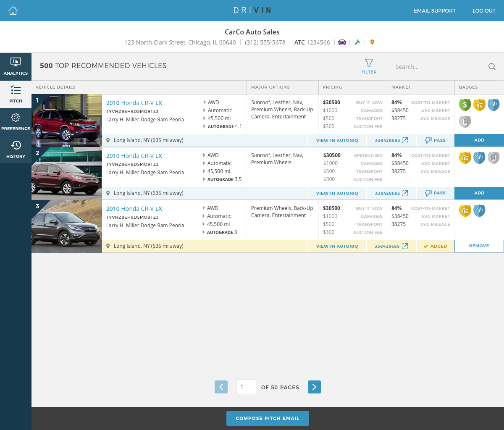504x430 pixels.
Task: Click the Compose Pitch Email button
Action: point(268,418)
